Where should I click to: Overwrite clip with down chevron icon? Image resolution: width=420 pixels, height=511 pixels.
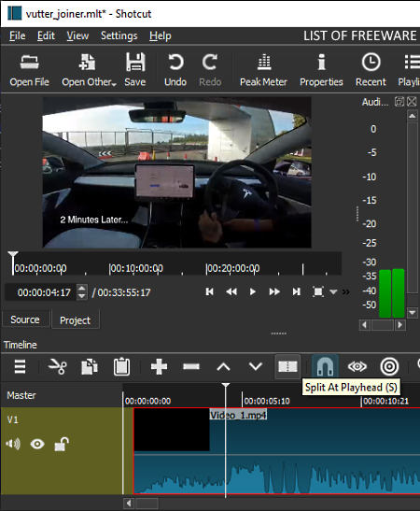256,366
